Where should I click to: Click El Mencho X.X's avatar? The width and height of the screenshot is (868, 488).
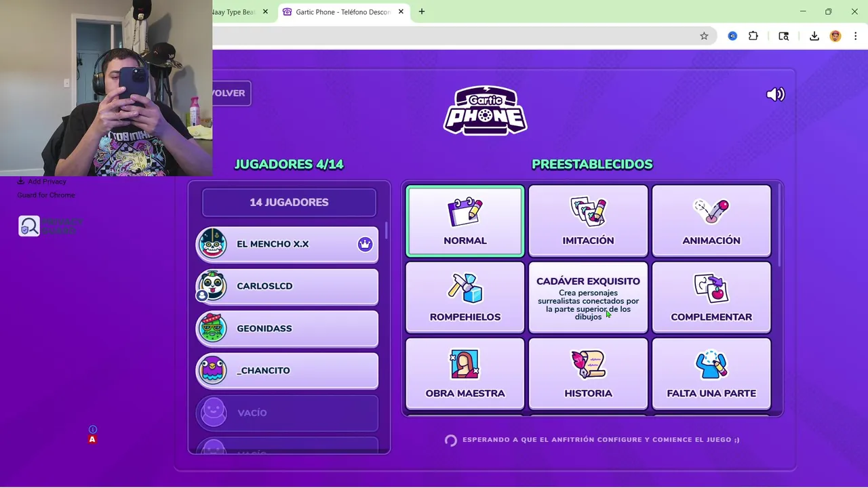click(x=213, y=244)
